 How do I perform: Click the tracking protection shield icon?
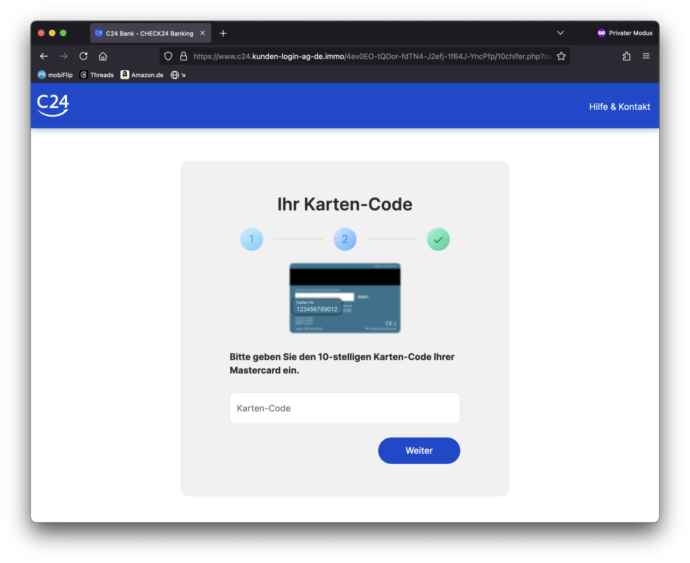(x=168, y=56)
